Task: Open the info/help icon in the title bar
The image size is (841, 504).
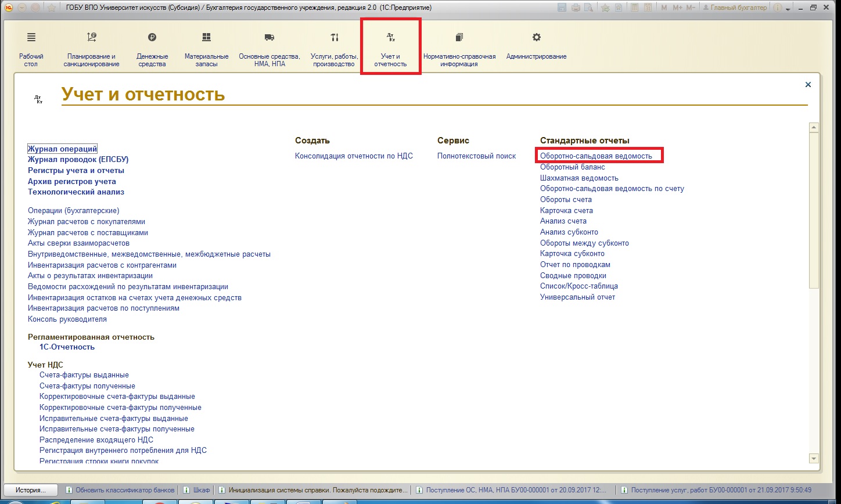Action: click(777, 8)
